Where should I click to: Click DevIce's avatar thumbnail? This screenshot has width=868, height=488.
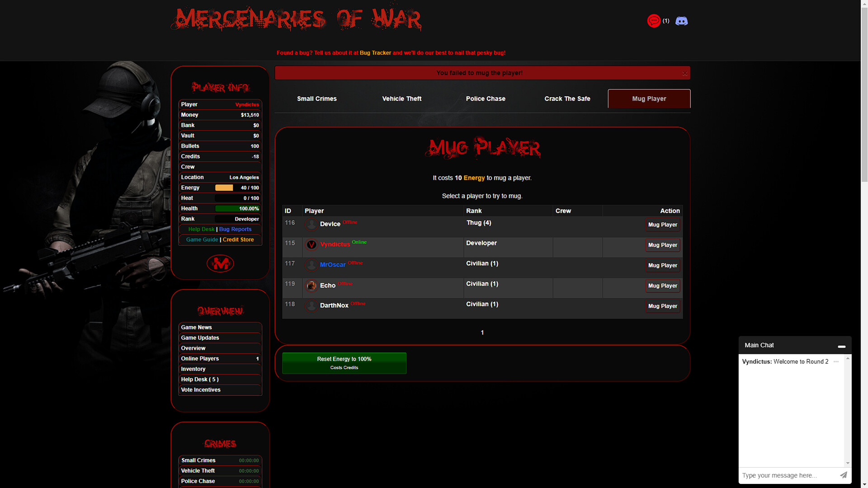311,225
